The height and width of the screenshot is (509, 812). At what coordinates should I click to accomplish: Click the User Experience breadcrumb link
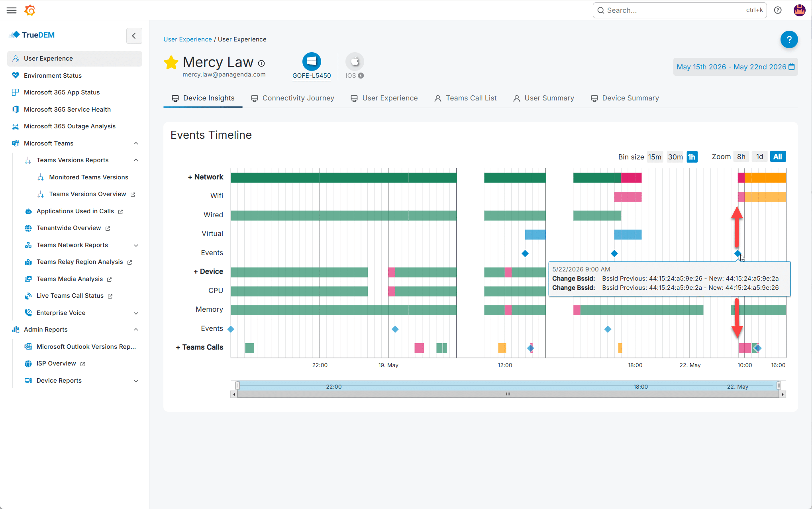coord(188,39)
